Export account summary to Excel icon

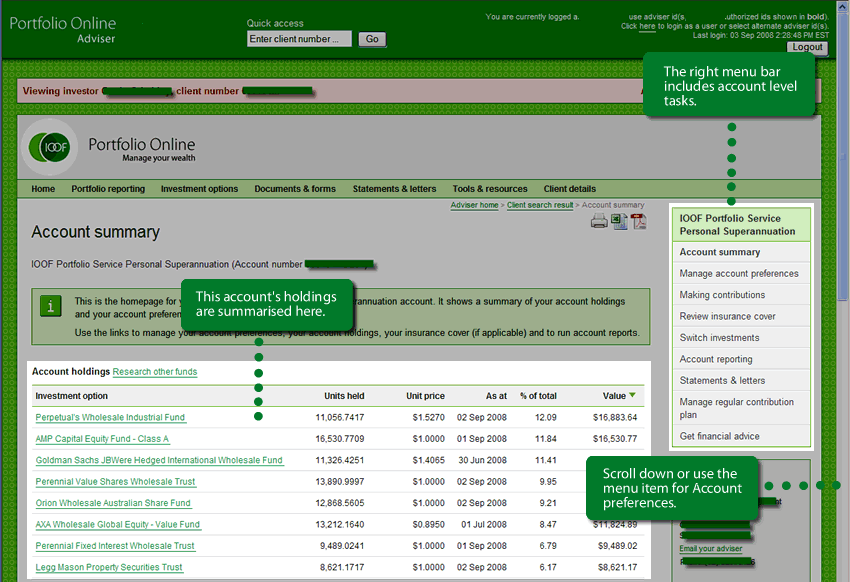tap(619, 221)
